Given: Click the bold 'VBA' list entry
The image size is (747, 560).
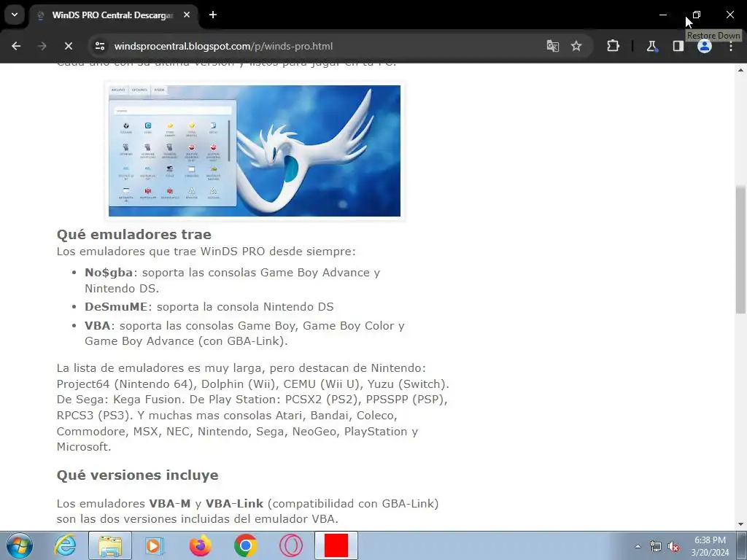Looking at the screenshot, I should click(x=98, y=326).
